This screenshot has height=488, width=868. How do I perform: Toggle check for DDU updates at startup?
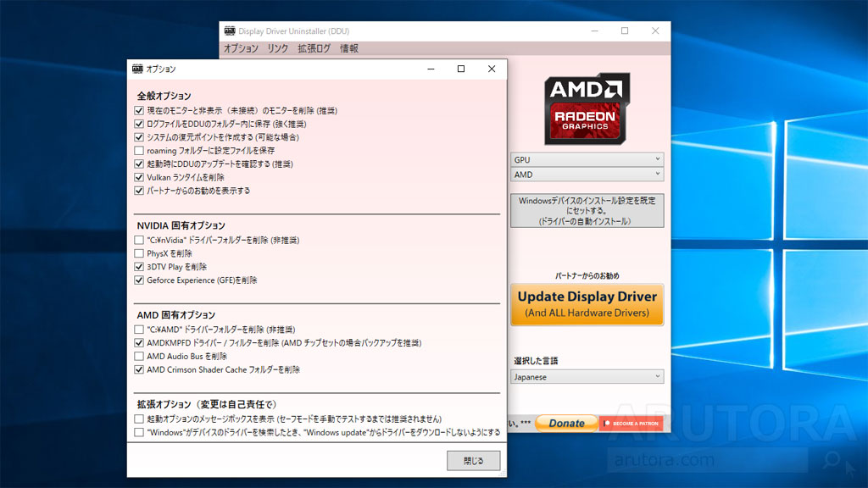139,164
